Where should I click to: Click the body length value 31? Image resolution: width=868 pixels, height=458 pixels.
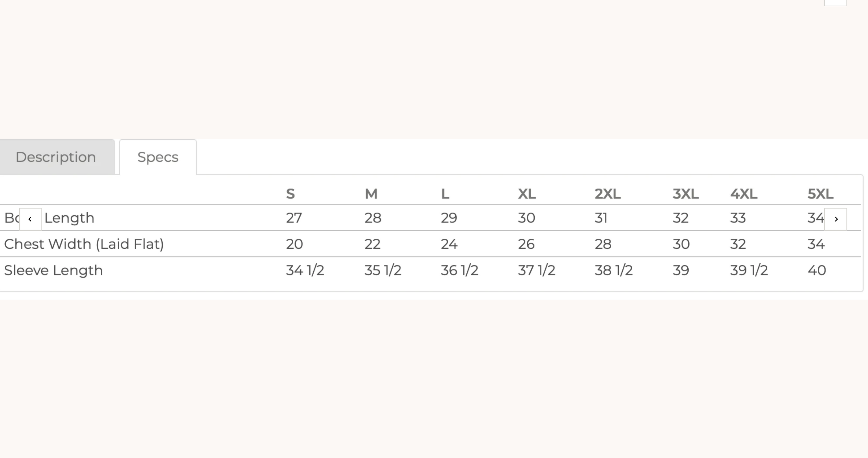pyautogui.click(x=601, y=218)
